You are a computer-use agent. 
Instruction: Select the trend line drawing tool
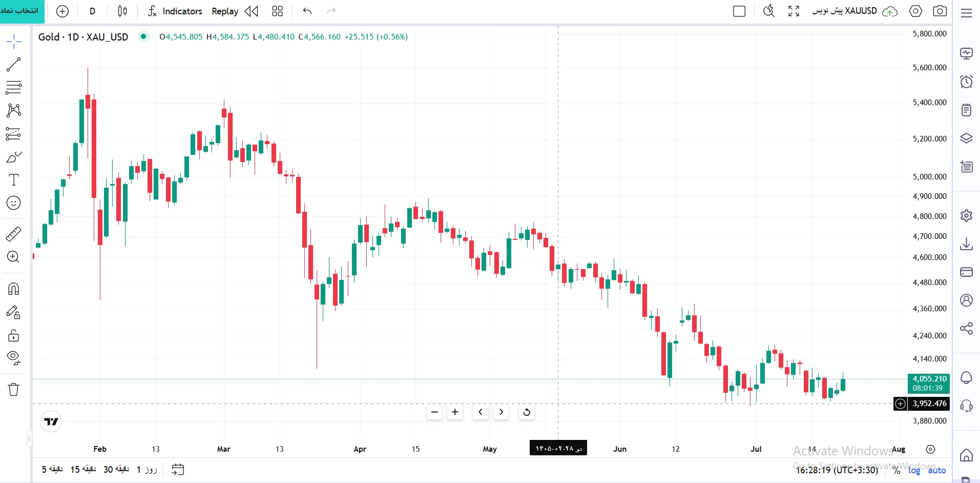coord(14,64)
